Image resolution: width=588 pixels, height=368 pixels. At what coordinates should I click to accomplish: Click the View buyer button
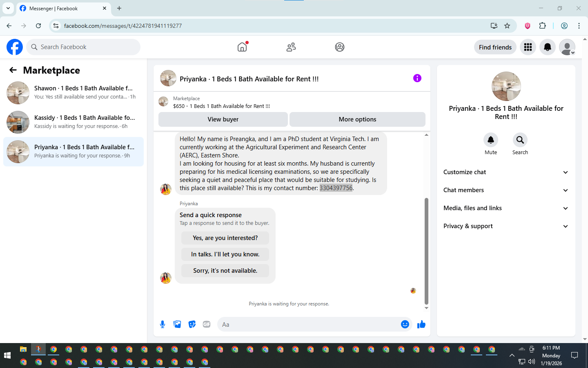(223, 119)
